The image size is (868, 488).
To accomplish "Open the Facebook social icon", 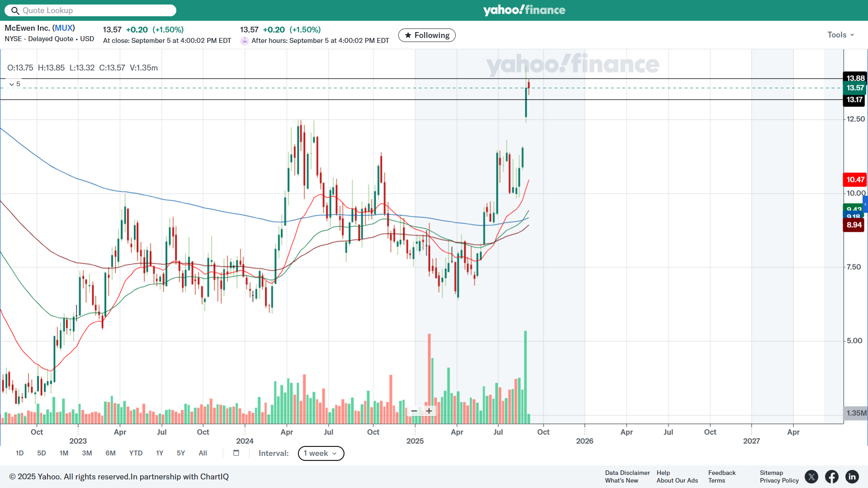I will pos(832,477).
